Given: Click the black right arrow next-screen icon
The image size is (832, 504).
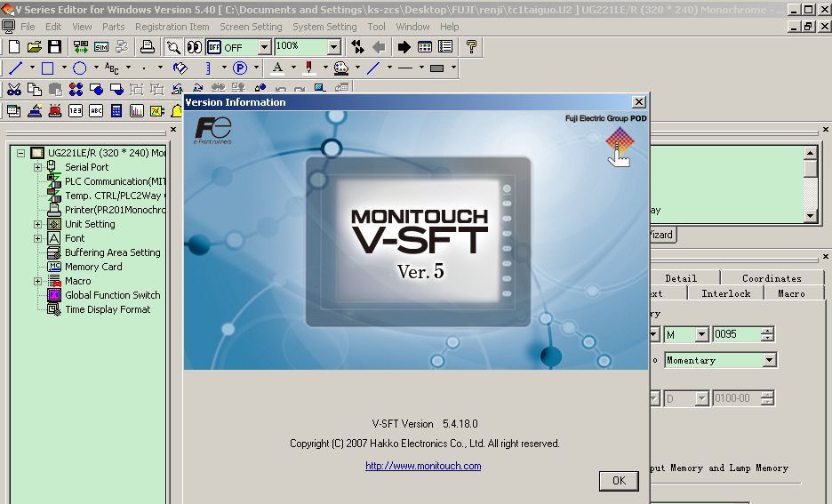Looking at the screenshot, I should click(x=404, y=47).
